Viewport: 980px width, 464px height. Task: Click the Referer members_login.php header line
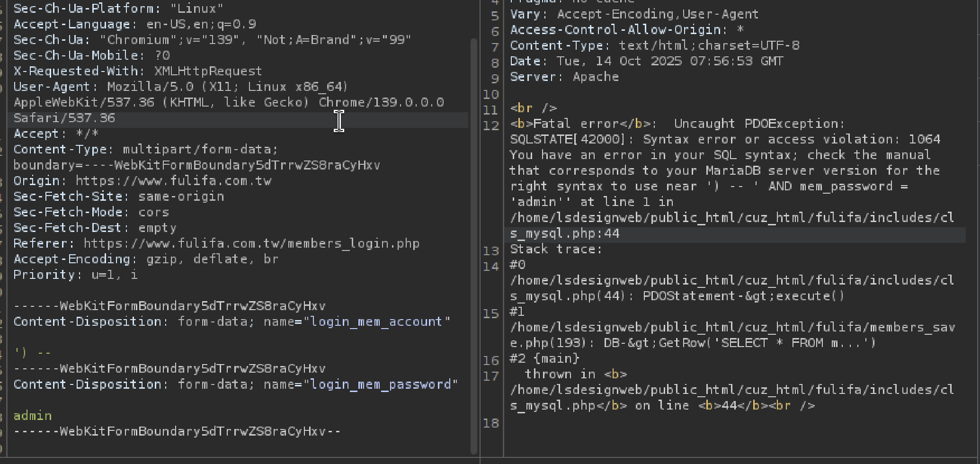point(216,243)
